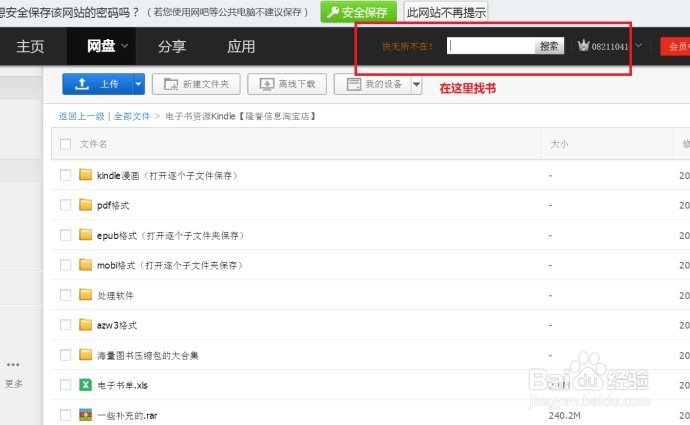Check the 一些补充的.rar file checkbox
690x425 pixels.
pos(65,415)
